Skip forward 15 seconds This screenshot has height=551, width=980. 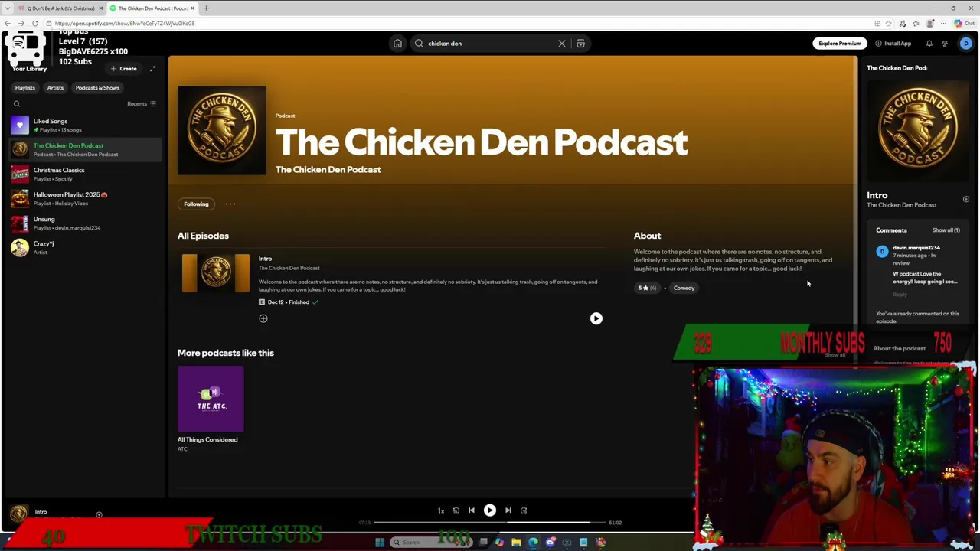524,510
